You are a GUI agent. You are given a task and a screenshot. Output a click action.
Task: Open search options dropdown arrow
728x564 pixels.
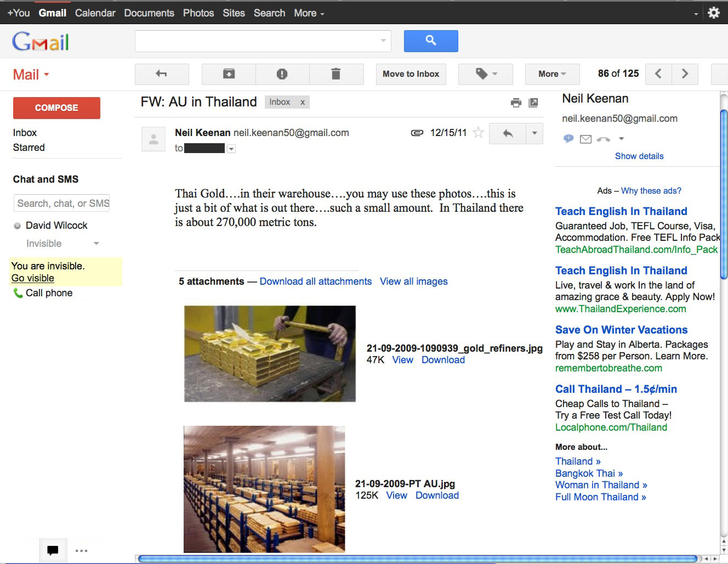[x=383, y=41]
